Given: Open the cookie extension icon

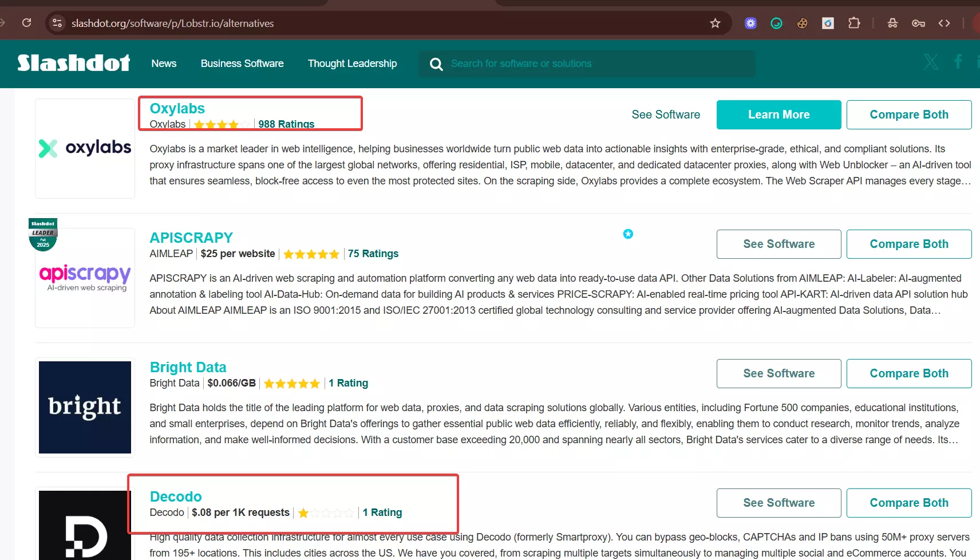Looking at the screenshot, I should coord(802,23).
